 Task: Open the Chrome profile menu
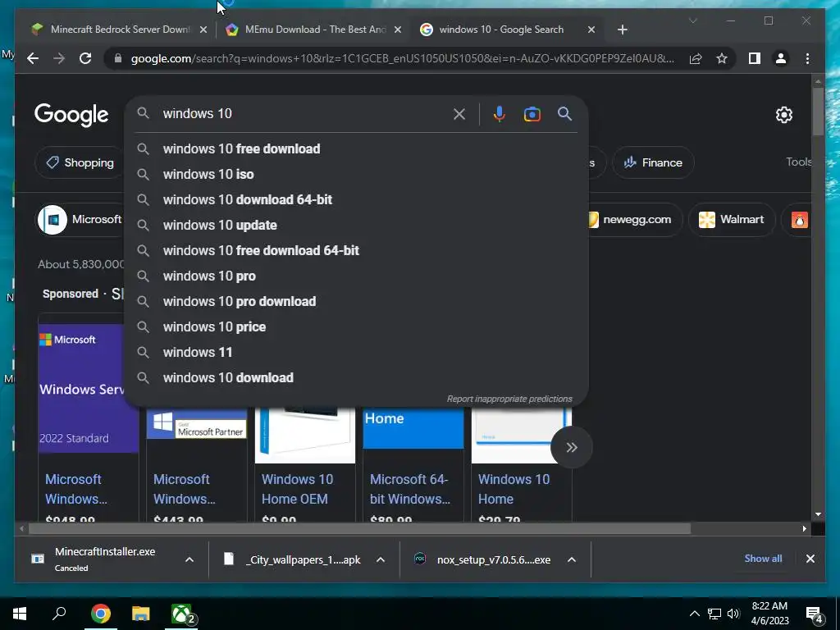[x=781, y=58]
